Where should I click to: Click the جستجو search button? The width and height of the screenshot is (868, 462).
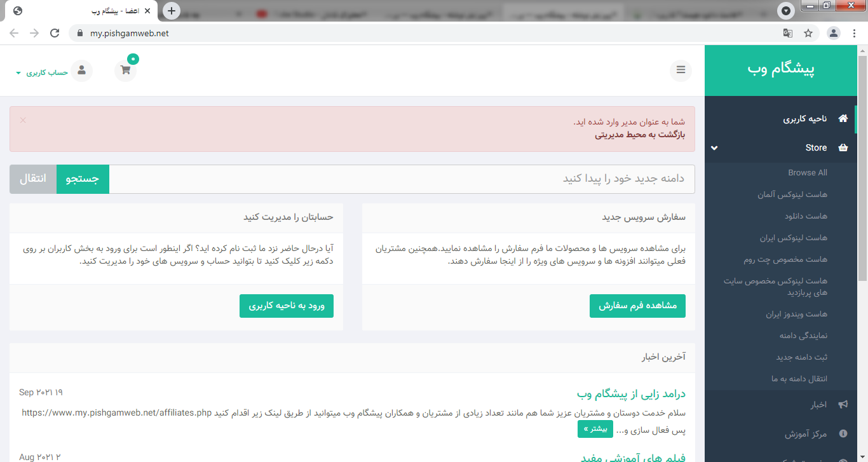[x=83, y=179]
